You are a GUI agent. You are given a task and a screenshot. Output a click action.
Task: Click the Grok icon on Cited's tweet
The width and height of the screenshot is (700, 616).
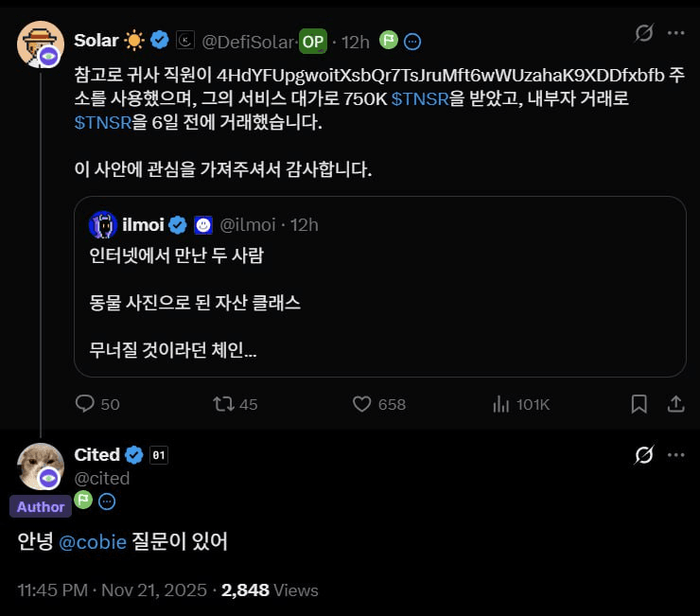(643, 455)
